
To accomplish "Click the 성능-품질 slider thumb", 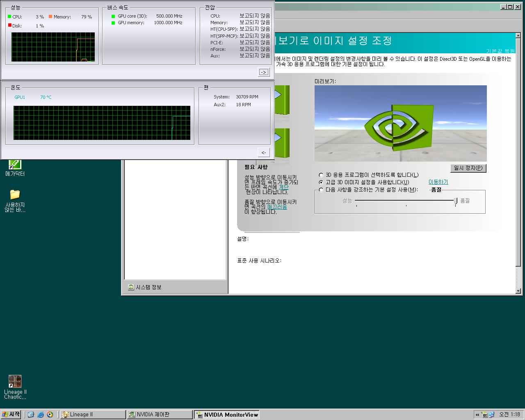I will 455,201.
